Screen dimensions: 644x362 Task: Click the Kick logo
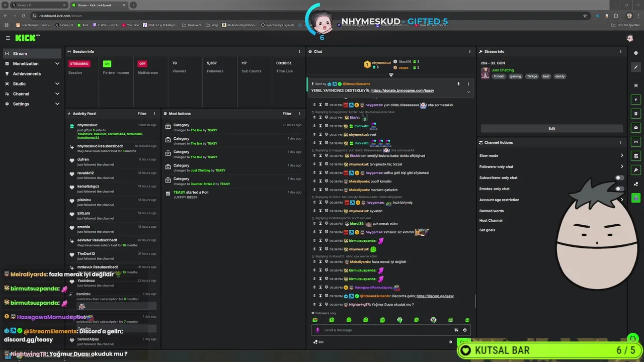(x=27, y=38)
